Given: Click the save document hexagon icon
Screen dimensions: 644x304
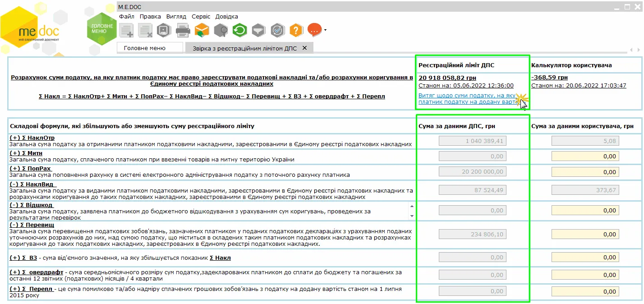Looking at the screenshot, I should 163,30.
